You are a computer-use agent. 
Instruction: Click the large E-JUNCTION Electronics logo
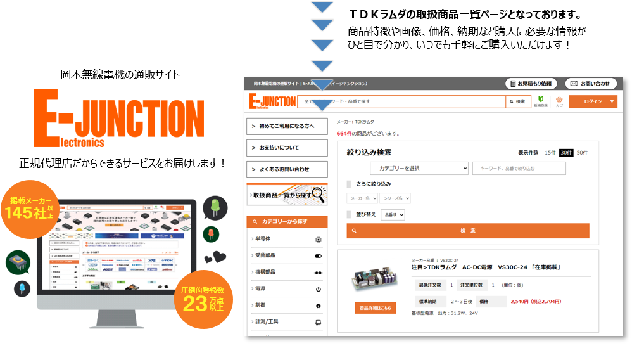(x=118, y=118)
